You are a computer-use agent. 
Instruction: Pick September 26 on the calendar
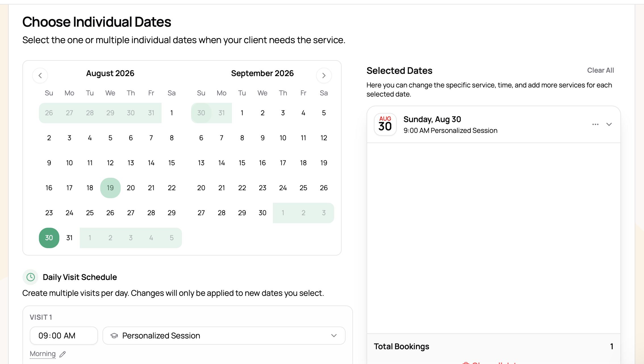[x=324, y=188]
